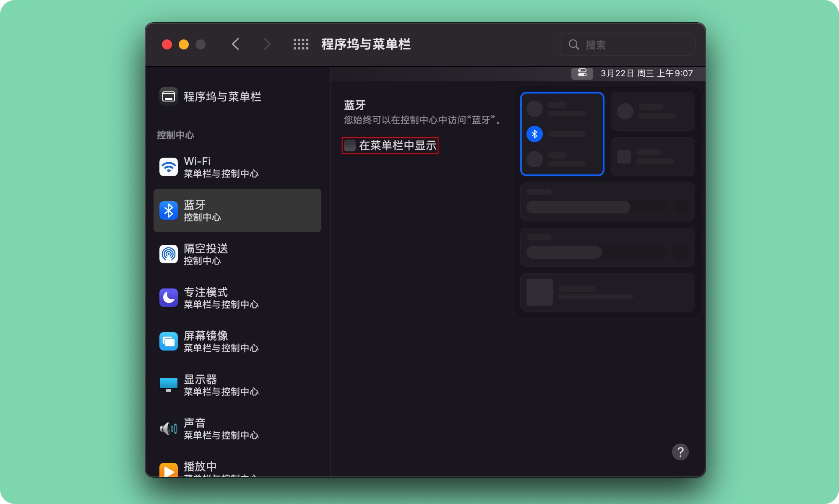839x504 pixels.
Task: Select the 显示器 sidebar item
Action: tap(237, 385)
